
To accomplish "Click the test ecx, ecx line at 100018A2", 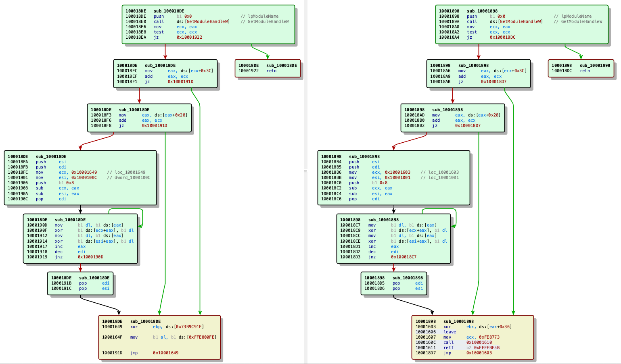I will [475, 32].
